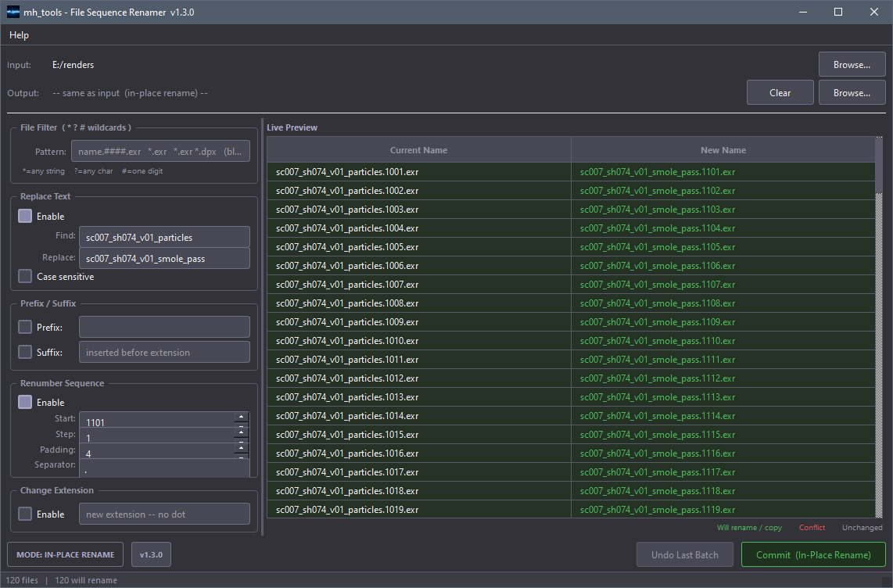Image resolution: width=893 pixels, height=588 pixels.
Task: Click the New Name column header
Action: tap(723, 150)
